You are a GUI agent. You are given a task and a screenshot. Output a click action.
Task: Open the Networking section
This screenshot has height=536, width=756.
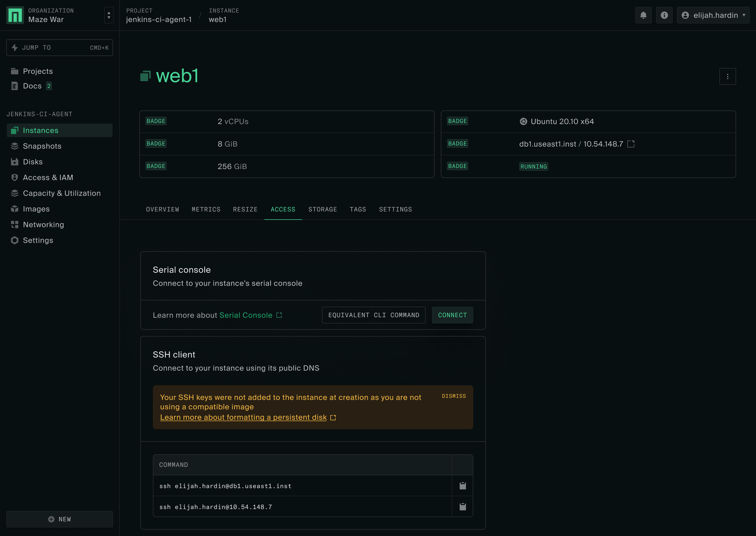tap(43, 225)
